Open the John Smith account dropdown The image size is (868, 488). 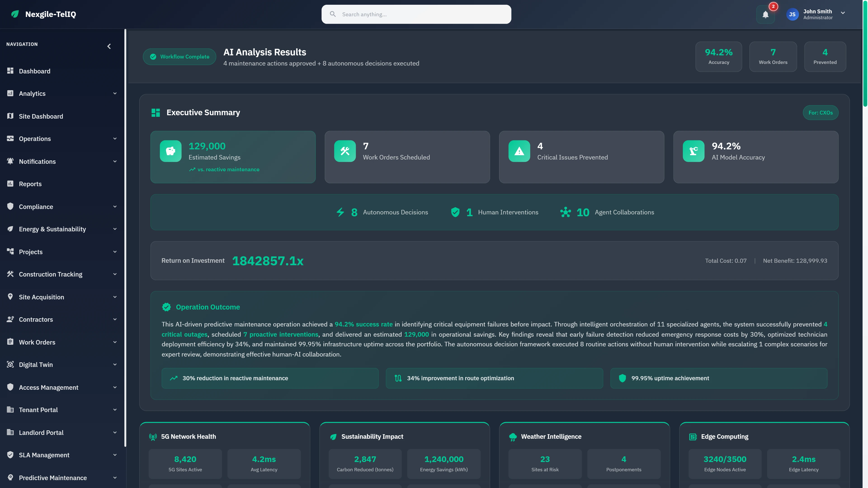(x=843, y=13)
